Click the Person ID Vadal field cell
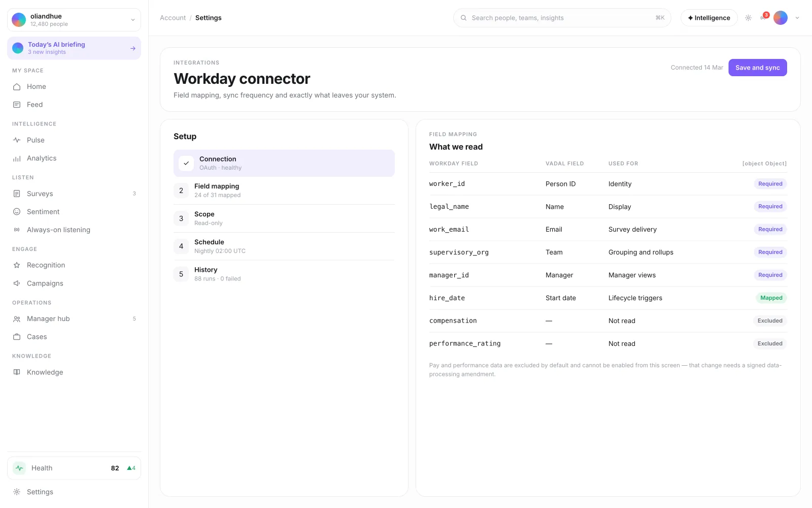Screen dimensions: 812x508 coord(560,184)
